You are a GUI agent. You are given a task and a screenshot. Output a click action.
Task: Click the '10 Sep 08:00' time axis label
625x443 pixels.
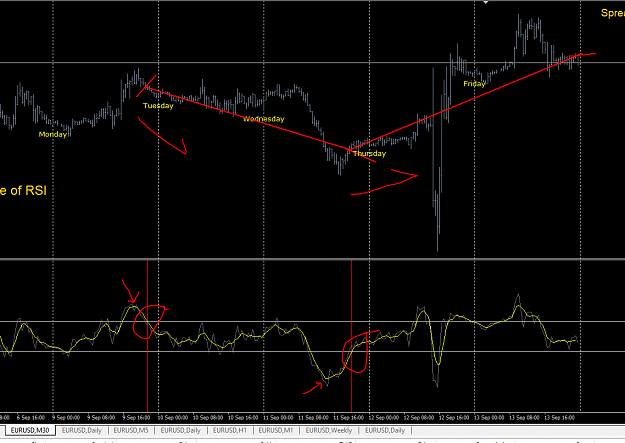coord(208,418)
